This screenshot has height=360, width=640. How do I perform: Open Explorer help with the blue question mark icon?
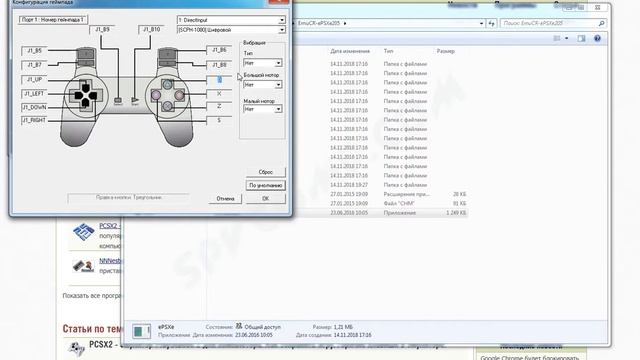(x=597, y=38)
